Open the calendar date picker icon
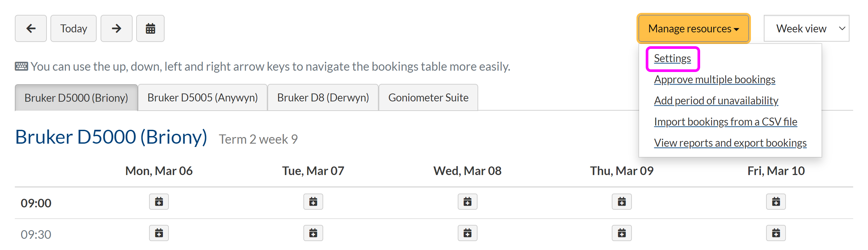 coord(150,28)
